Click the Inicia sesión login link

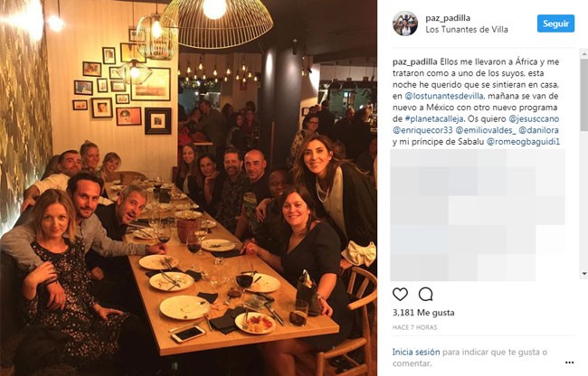tap(416, 352)
